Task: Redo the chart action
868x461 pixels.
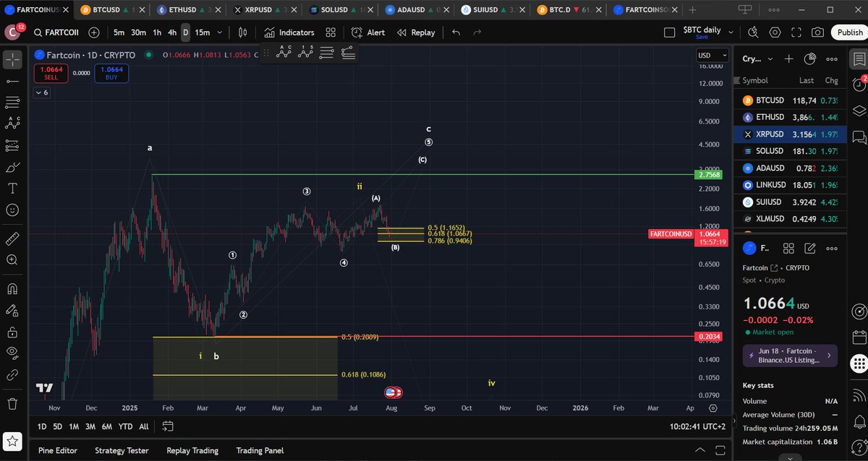Action: click(x=477, y=33)
